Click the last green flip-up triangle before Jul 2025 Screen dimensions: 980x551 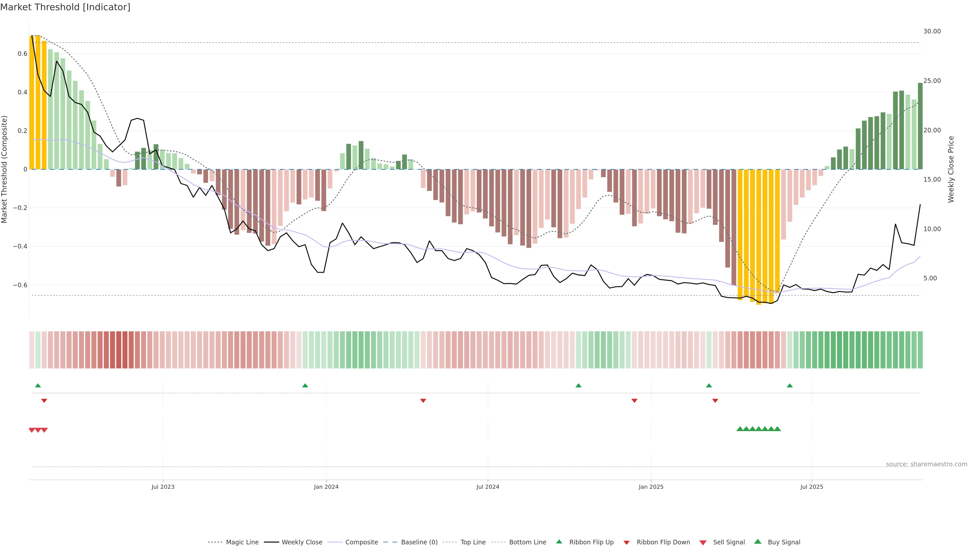pos(790,386)
